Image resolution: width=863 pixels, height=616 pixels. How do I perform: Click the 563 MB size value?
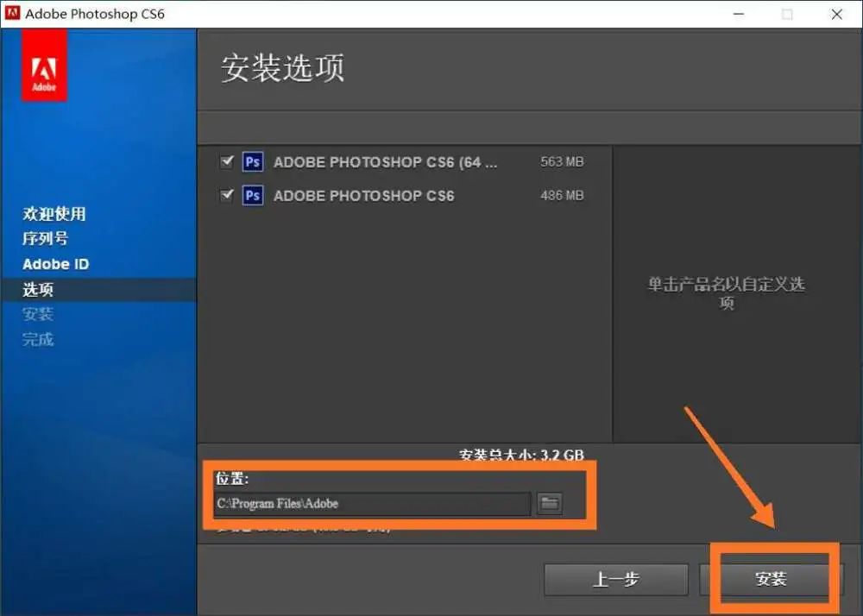(x=562, y=161)
